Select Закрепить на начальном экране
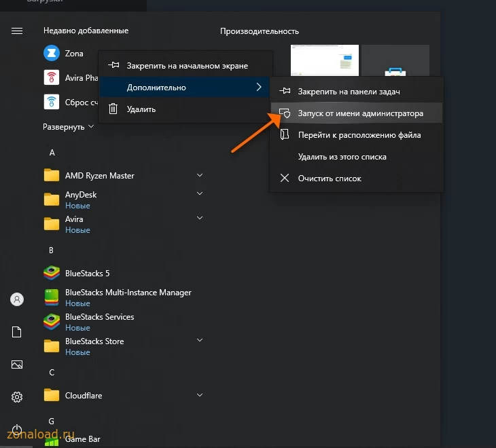The image size is (496, 448). click(x=185, y=65)
